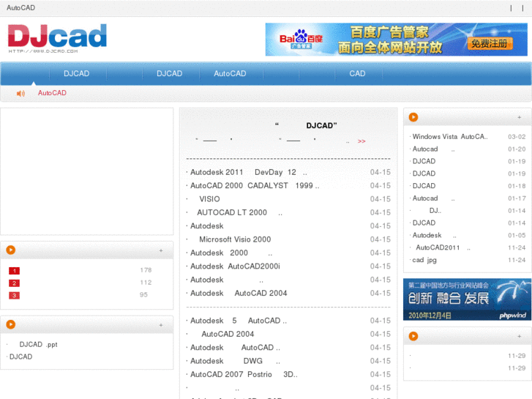The height and width of the screenshot is (399, 532).
Task: Open the DJCAD entry dated 01-18
Action: (424, 186)
